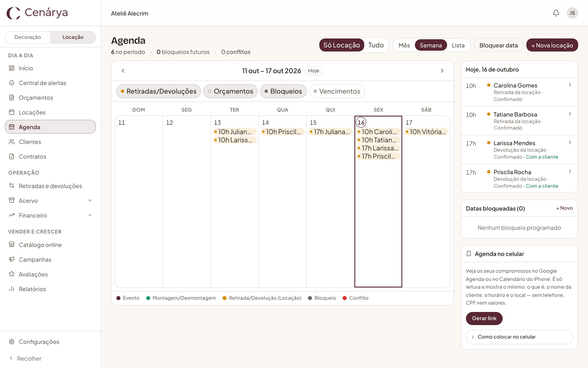Toggle the Retiradas/Devoluções filter chip
The height and width of the screenshot is (368, 588).
(x=158, y=91)
